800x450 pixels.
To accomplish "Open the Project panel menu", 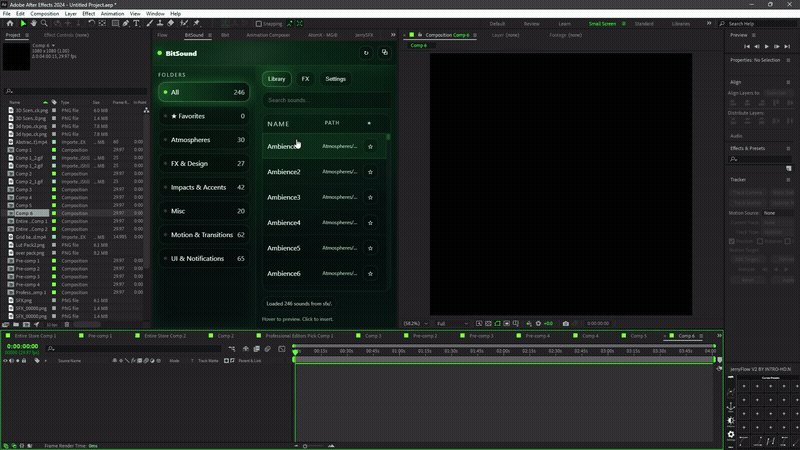I will click(x=27, y=35).
